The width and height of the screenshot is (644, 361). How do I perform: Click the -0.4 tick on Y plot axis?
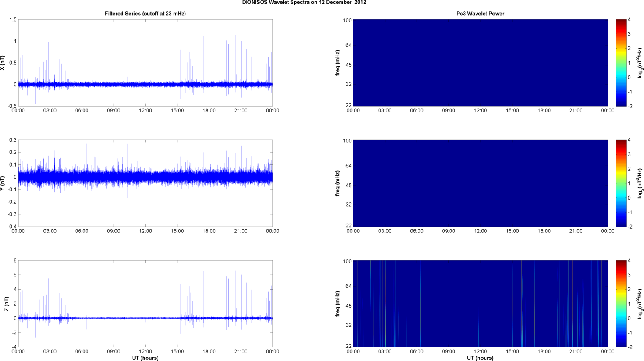(x=11, y=227)
